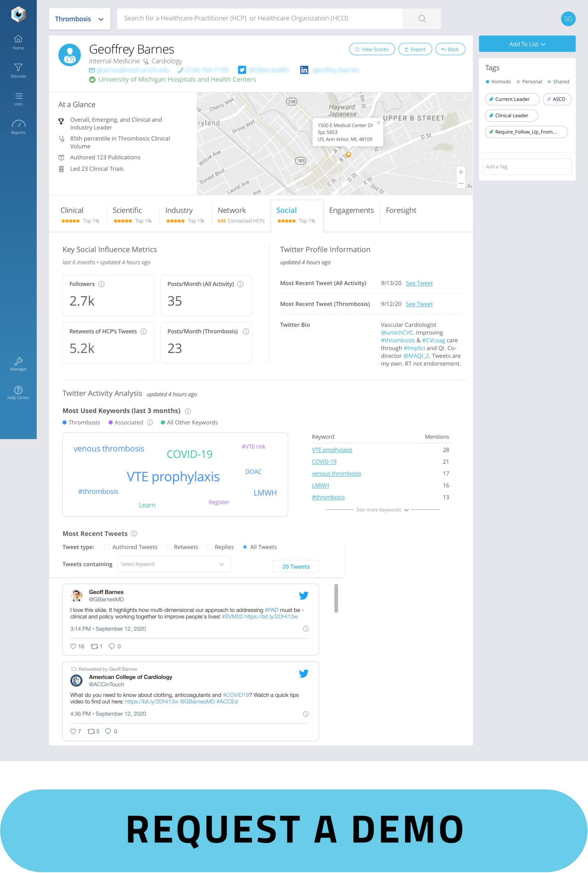Click info icon next to Associated legend

click(150, 423)
